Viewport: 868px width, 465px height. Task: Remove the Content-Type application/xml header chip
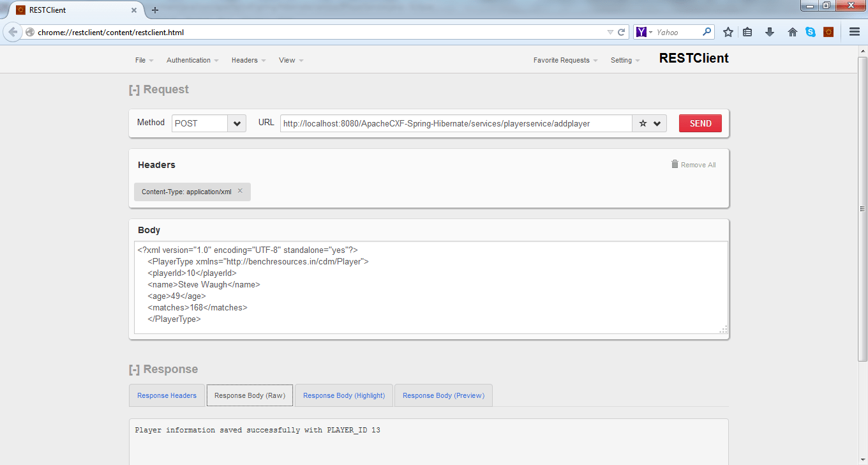point(240,190)
